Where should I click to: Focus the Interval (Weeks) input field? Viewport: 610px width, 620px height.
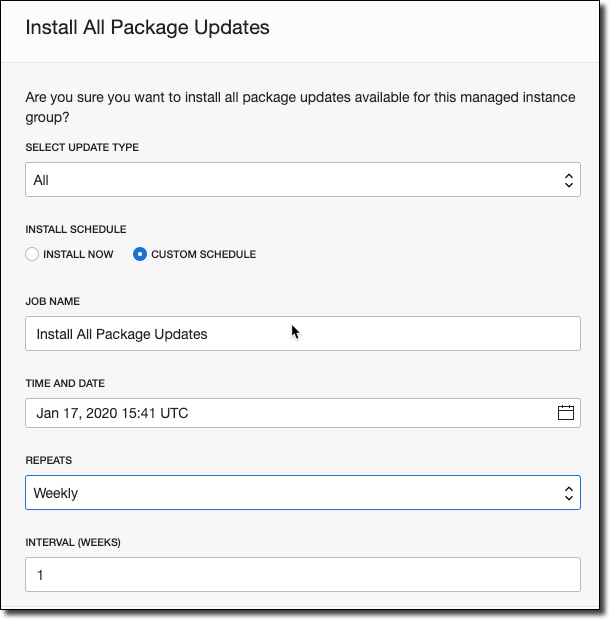(300, 575)
